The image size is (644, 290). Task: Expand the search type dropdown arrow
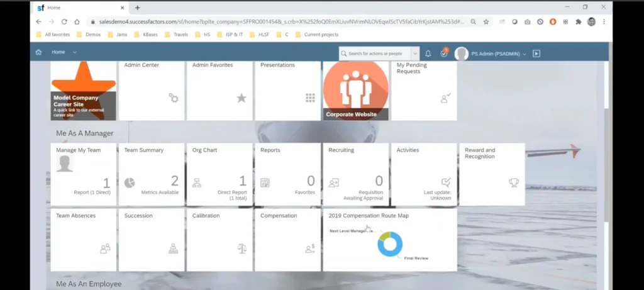pyautogui.click(x=415, y=53)
